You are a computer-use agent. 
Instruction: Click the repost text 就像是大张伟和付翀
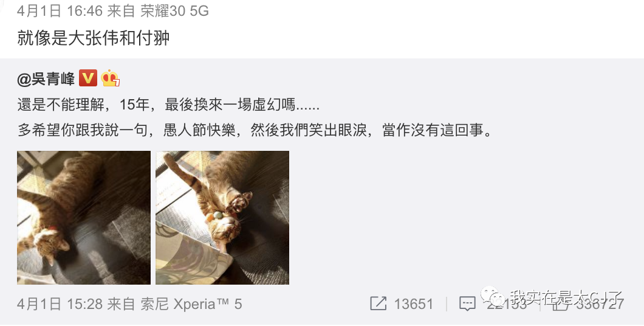click(94, 38)
